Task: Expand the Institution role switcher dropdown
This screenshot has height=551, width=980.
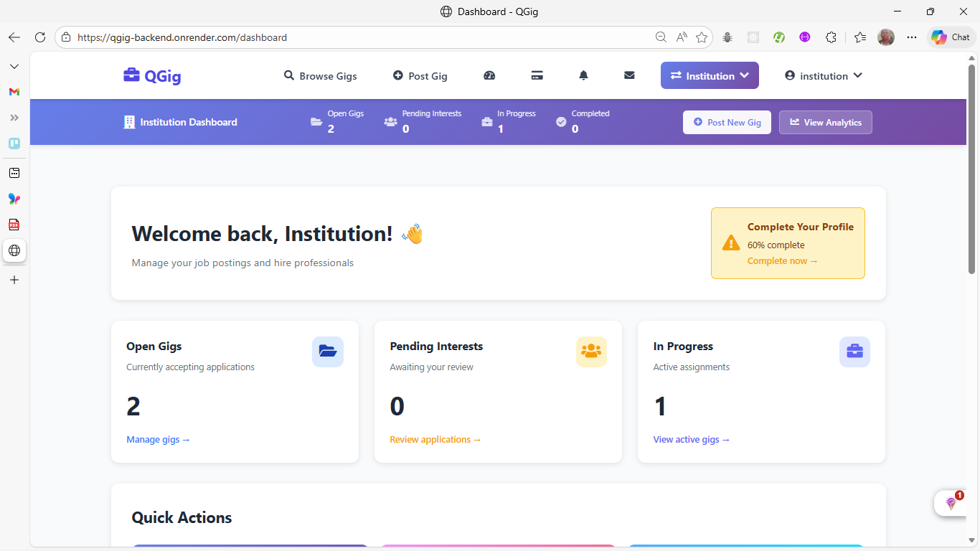Action: tap(709, 76)
